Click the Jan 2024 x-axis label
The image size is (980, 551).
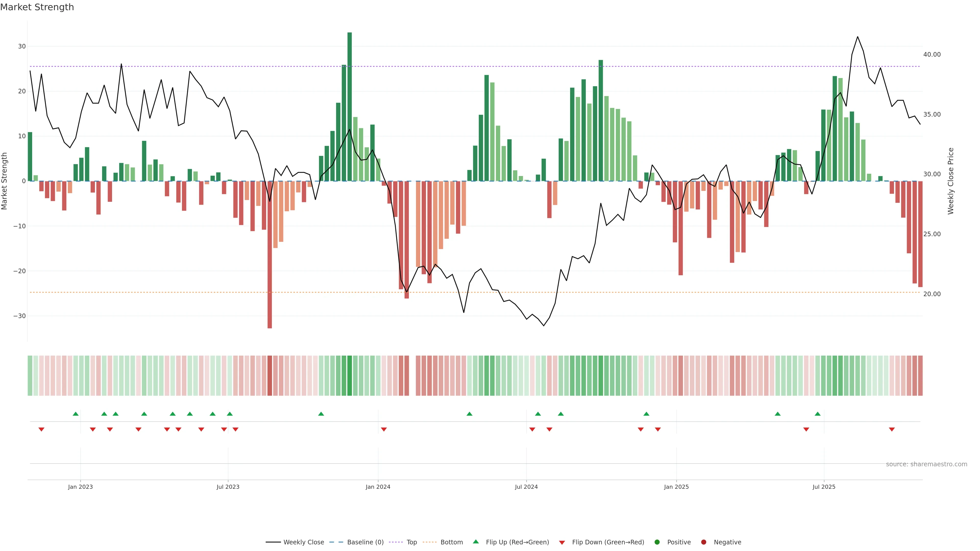coord(378,487)
